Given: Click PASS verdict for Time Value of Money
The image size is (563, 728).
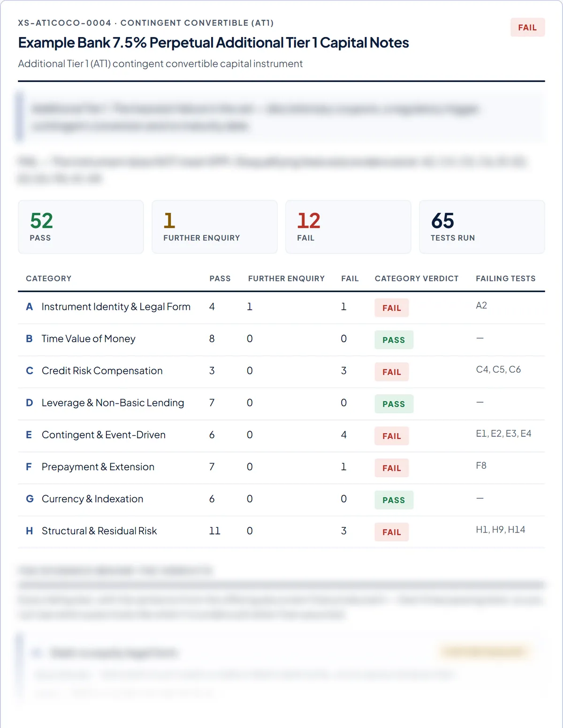Looking at the screenshot, I should pyautogui.click(x=394, y=340).
